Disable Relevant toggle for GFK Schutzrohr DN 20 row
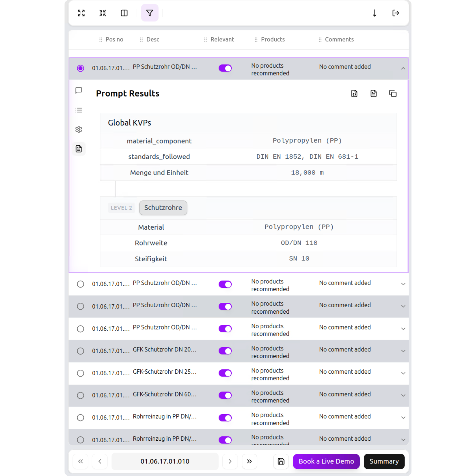This screenshot has width=476, height=476. point(225,351)
